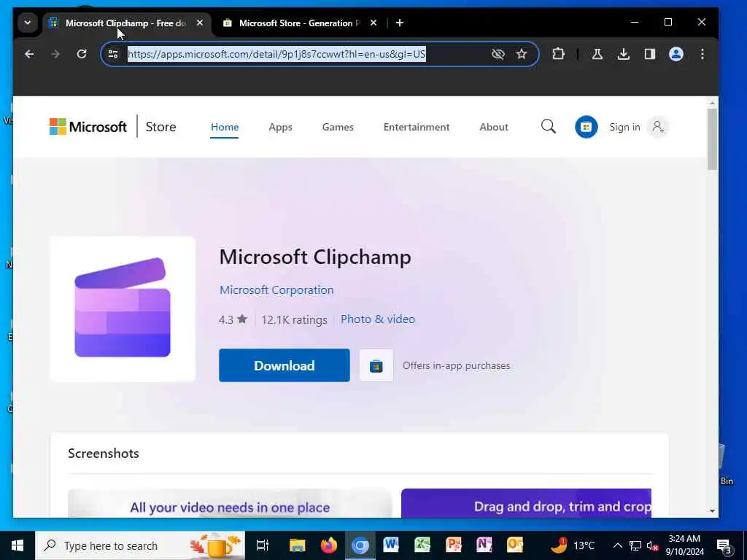
Task: Reload the page with the refresh icon
Action: pyautogui.click(x=82, y=54)
